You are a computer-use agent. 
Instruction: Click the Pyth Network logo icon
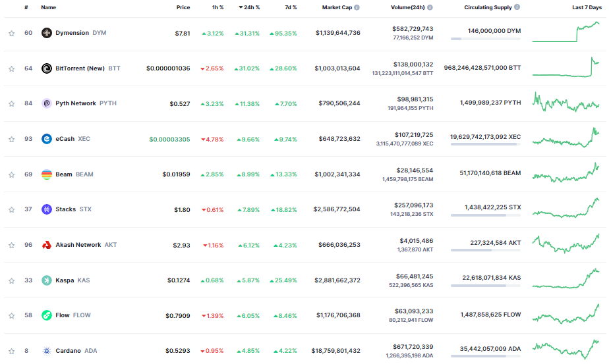click(x=47, y=103)
